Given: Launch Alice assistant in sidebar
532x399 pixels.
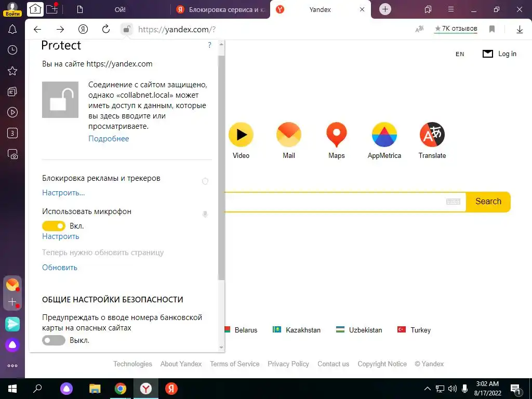Looking at the screenshot, I should click(x=12, y=345).
